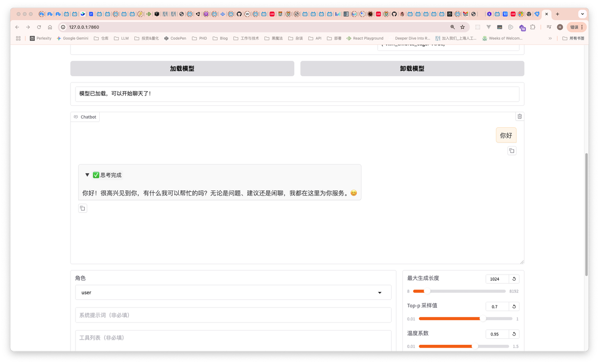Click the Top-p number box 0.7
This screenshot has width=599, height=364.
point(497,306)
